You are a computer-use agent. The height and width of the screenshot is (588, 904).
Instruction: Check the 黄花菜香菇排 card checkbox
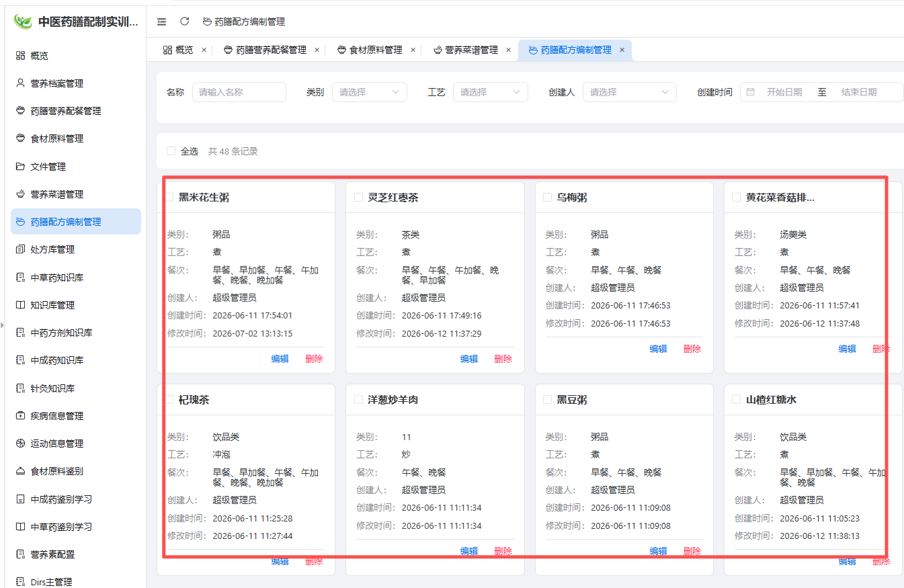[737, 197]
